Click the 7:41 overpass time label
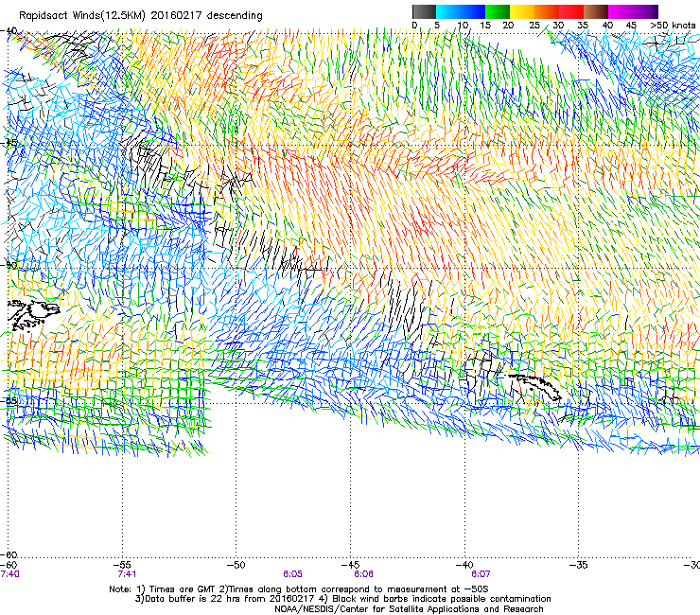 tap(127, 574)
